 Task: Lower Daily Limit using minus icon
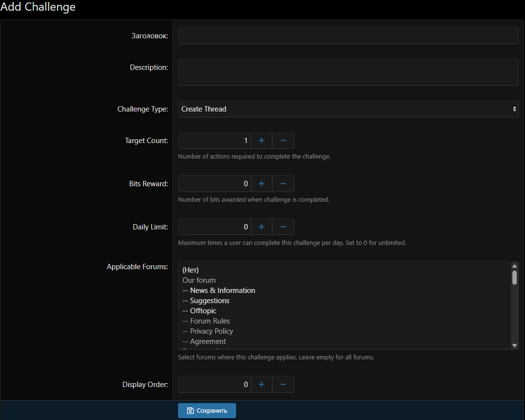[283, 226]
